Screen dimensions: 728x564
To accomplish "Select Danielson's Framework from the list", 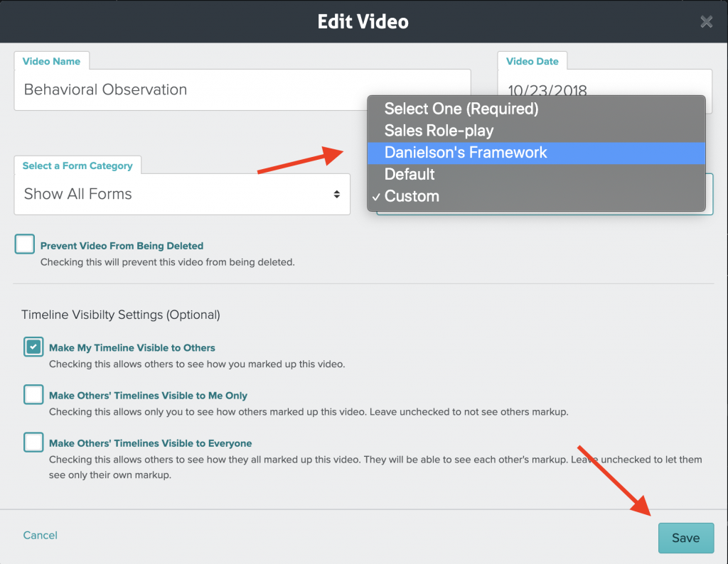I will (x=536, y=153).
